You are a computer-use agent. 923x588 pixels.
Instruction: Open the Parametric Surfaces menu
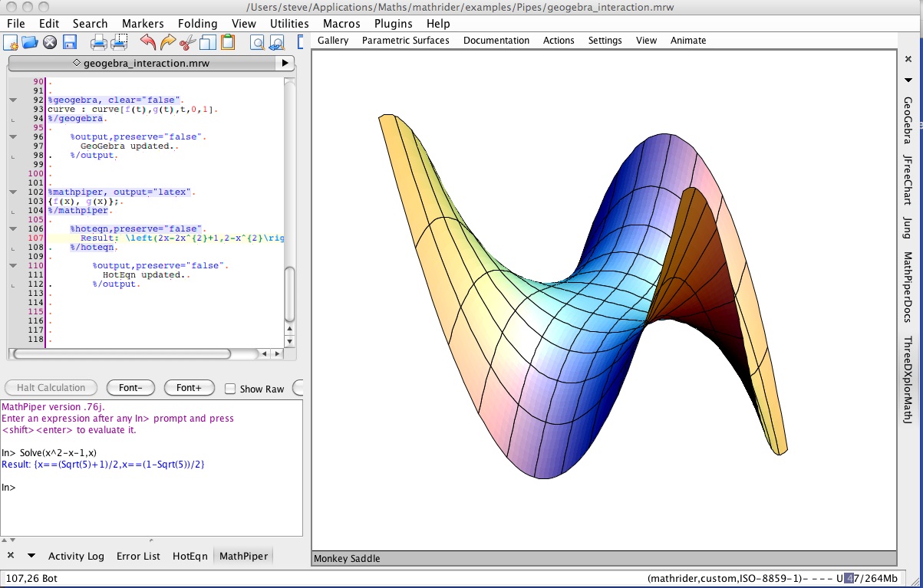pyautogui.click(x=405, y=40)
